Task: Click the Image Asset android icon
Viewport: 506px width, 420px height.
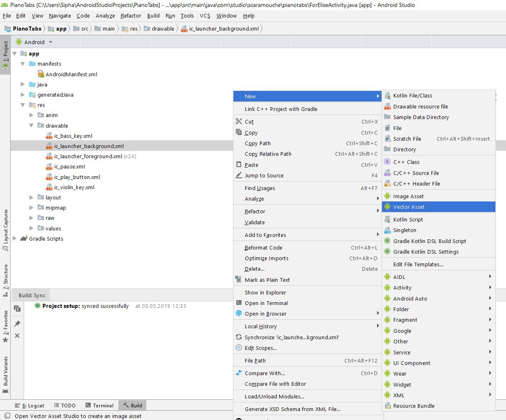Action: 387,196
